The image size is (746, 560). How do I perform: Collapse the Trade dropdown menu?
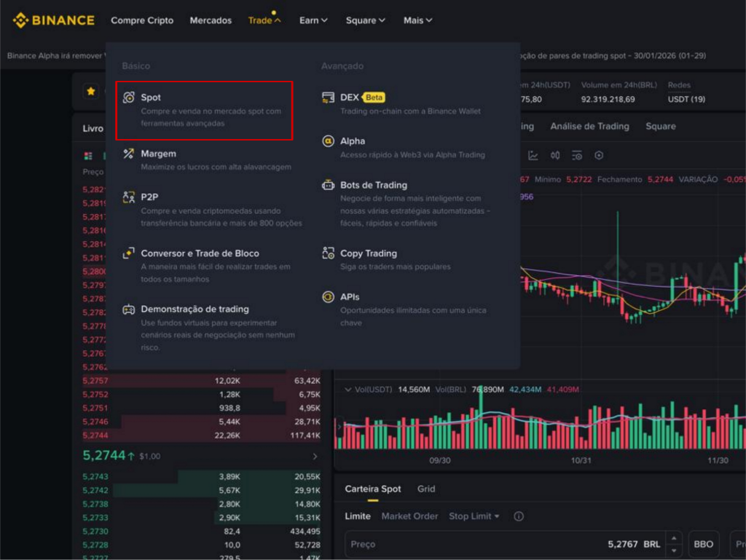[x=264, y=20]
